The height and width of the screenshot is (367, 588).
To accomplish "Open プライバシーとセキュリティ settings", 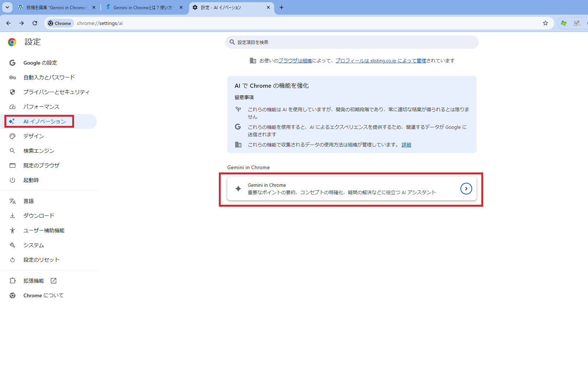I will (49, 92).
